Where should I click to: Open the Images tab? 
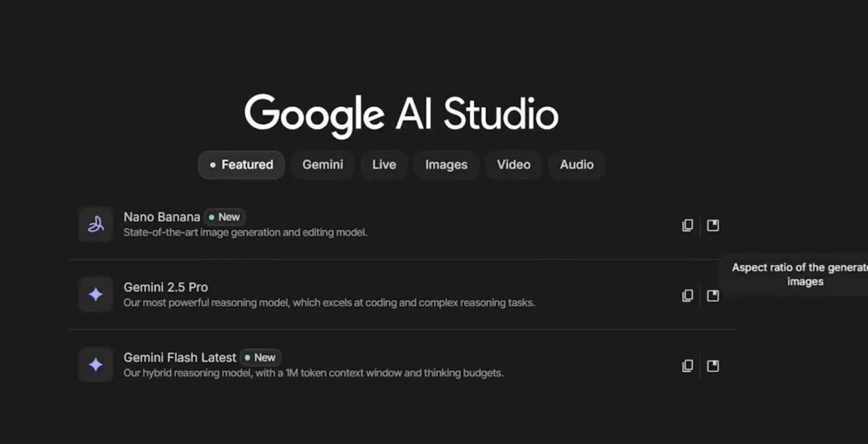pyautogui.click(x=446, y=165)
